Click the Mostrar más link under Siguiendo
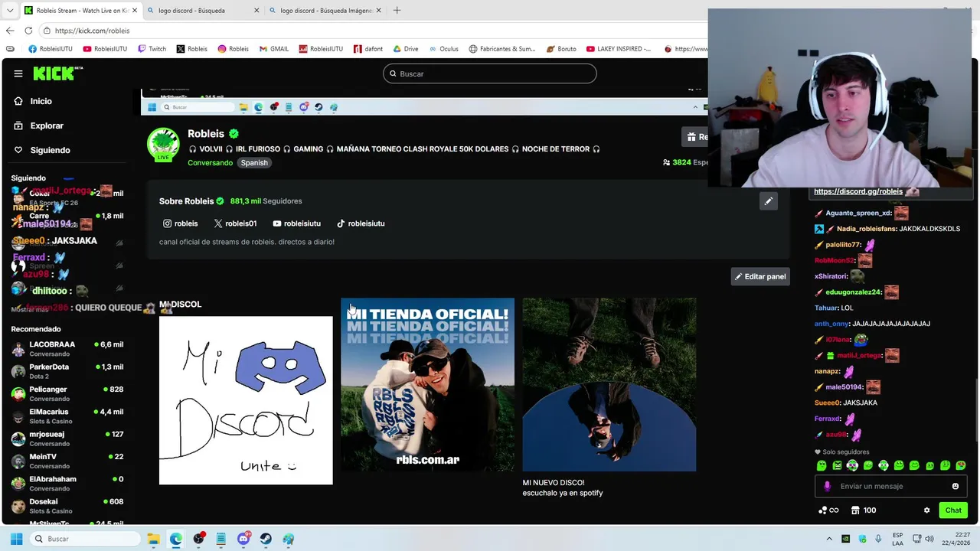 [30, 309]
